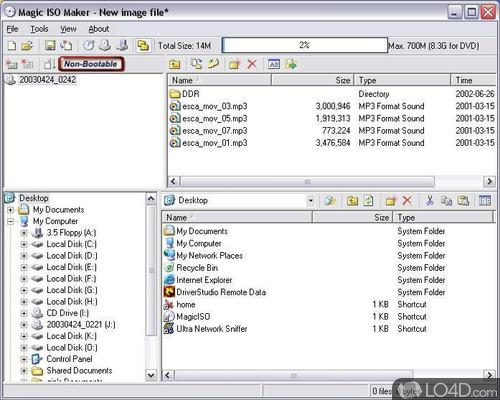
Task: Open the File menu
Action: [x=12, y=29]
